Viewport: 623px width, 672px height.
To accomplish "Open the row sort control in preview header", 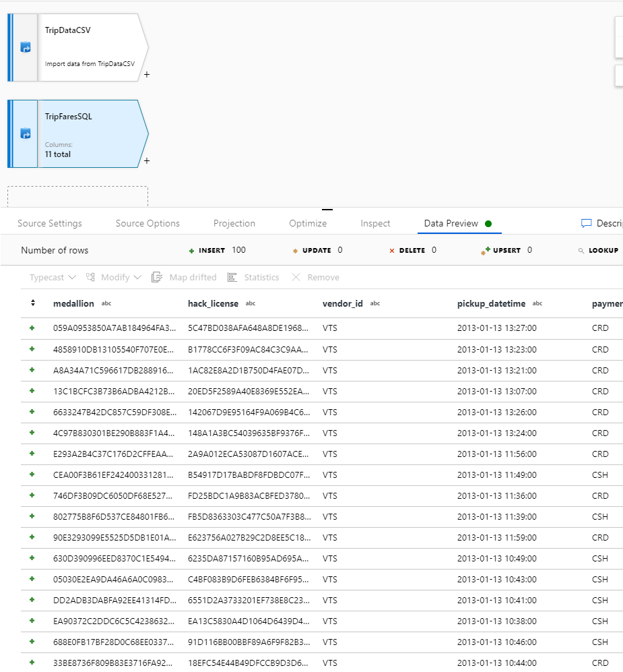I will pyautogui.click(x=32, y=303).
